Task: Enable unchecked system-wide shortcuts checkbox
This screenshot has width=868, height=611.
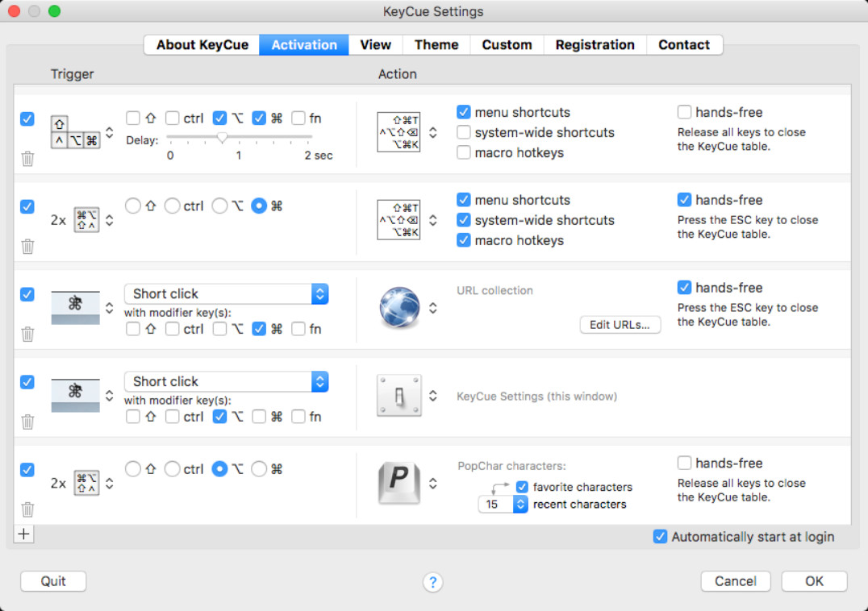Action: pos(463,132)
